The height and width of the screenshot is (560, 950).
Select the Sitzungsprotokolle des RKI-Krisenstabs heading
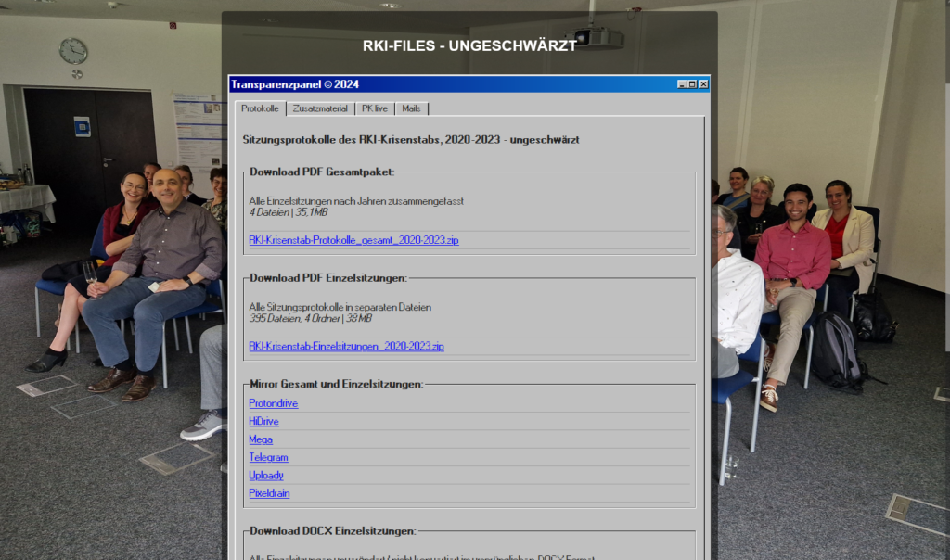click(411, 140)
